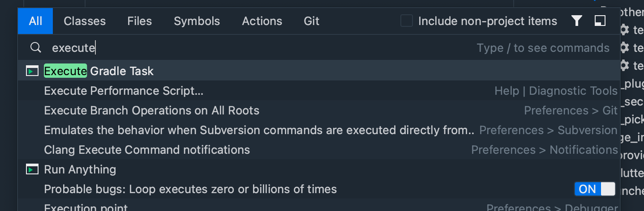The height and width of the screenshot is (211, 644).
Task: Click the Execute Gradle Task run icon
Action: 32,71
